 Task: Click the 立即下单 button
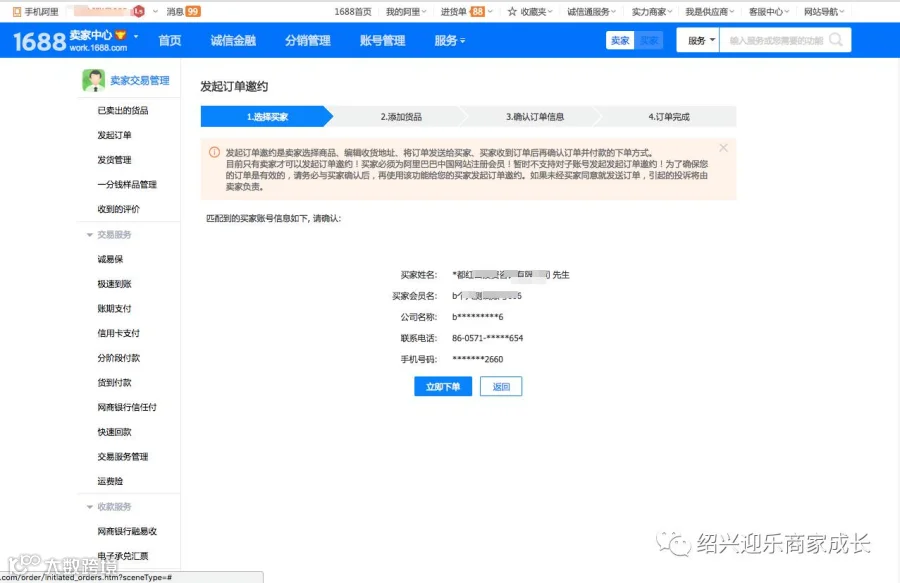coord(443,386)
